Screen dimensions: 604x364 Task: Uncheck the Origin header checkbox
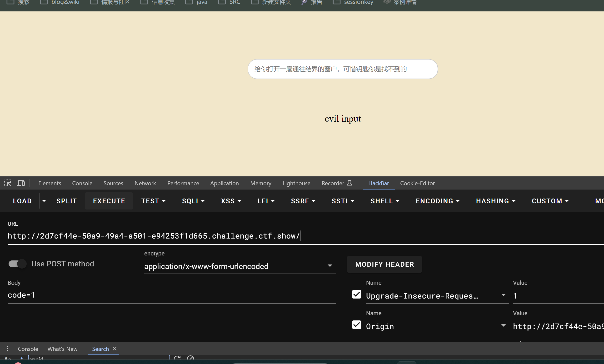click(356, 325)
